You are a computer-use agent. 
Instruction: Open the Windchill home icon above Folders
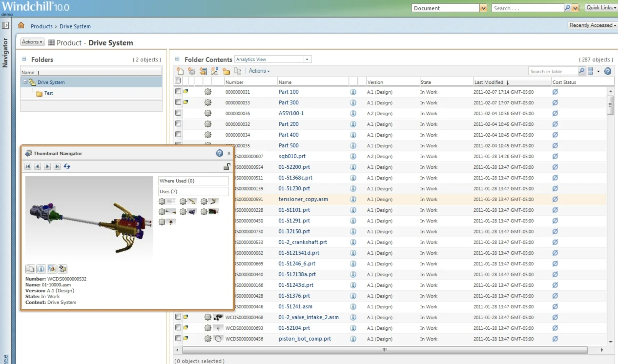[21, 25]
